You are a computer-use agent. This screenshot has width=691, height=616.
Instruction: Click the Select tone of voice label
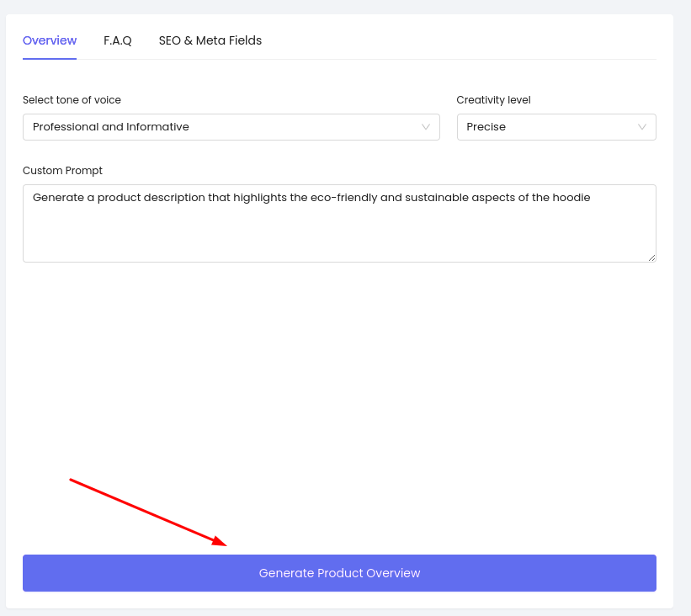[72, 100]
